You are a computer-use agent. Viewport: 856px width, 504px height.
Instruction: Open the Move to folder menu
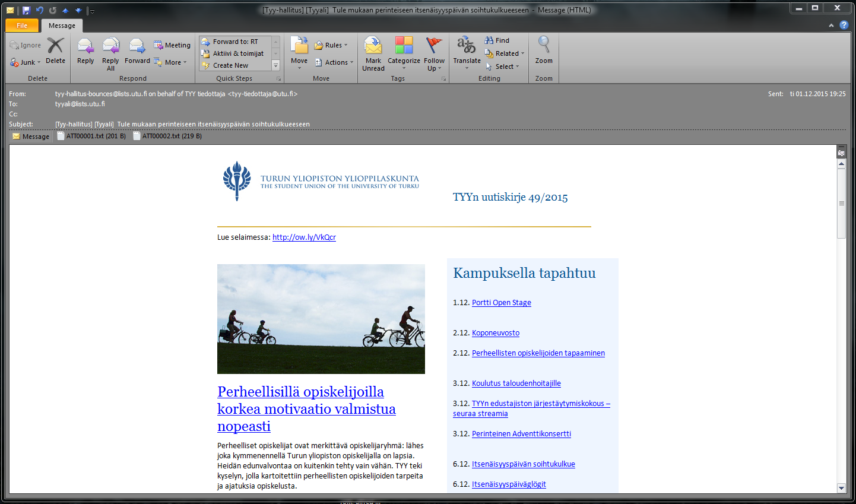pyautogui.click(x=299, y=53)
